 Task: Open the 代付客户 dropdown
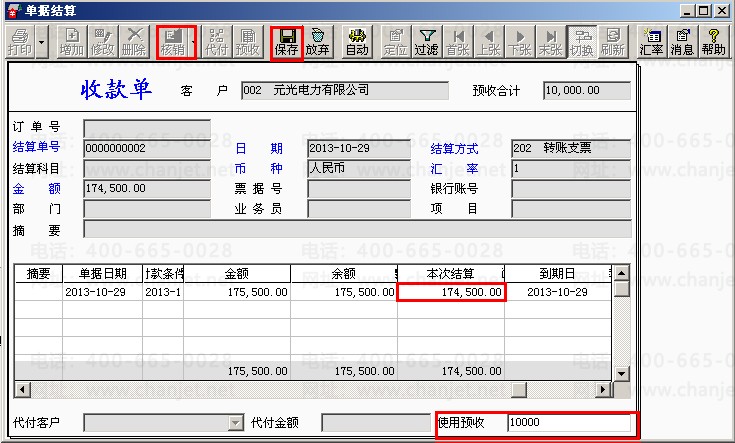pyautogui.click(x=236, y=423)
